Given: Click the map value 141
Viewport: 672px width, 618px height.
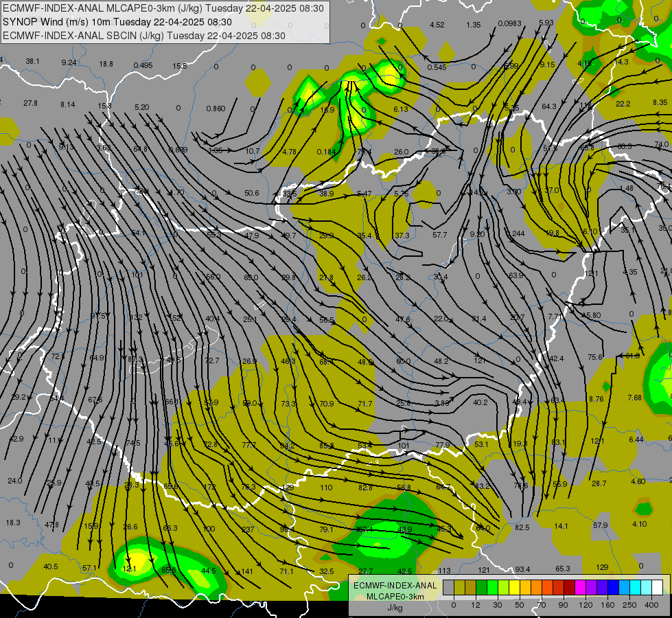Looking at the screenshot, I should [x=247, y=571].
